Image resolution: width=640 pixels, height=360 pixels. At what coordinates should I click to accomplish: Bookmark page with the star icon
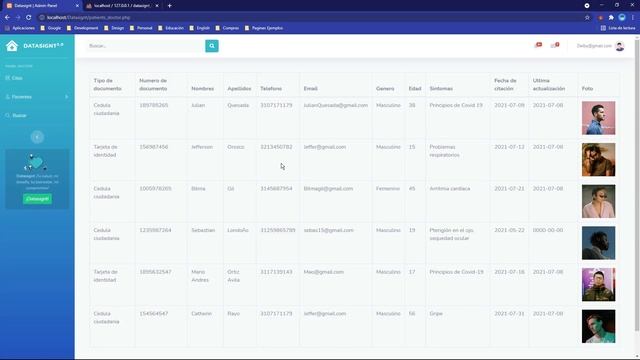pyautogui.click(x=587, y=18)
